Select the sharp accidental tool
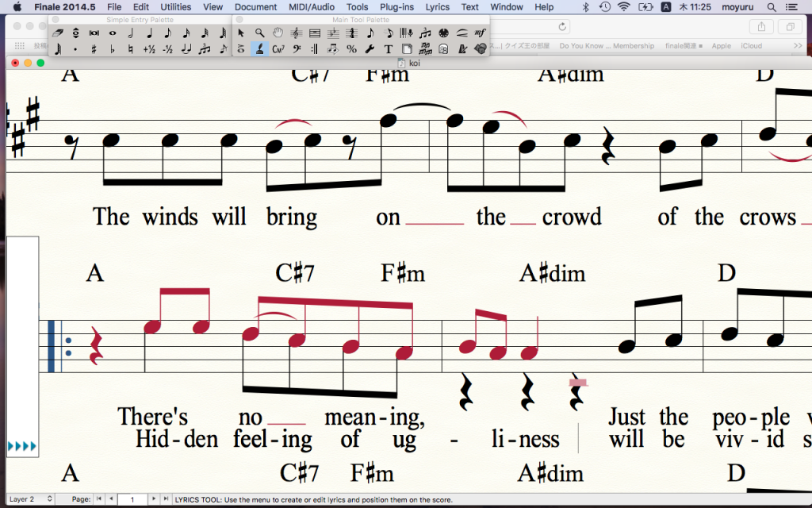The width and height of the screenshot is (812, 508). tap(94, 49)
